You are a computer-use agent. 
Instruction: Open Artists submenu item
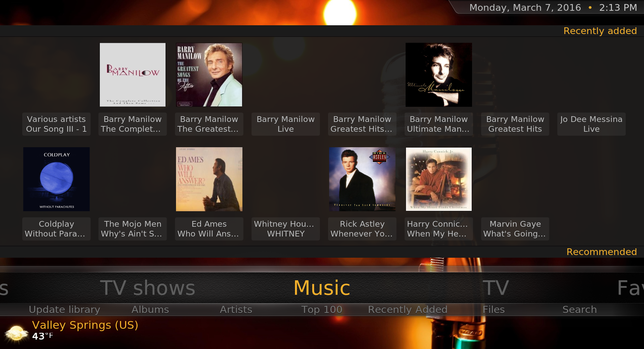coord(236,309)
